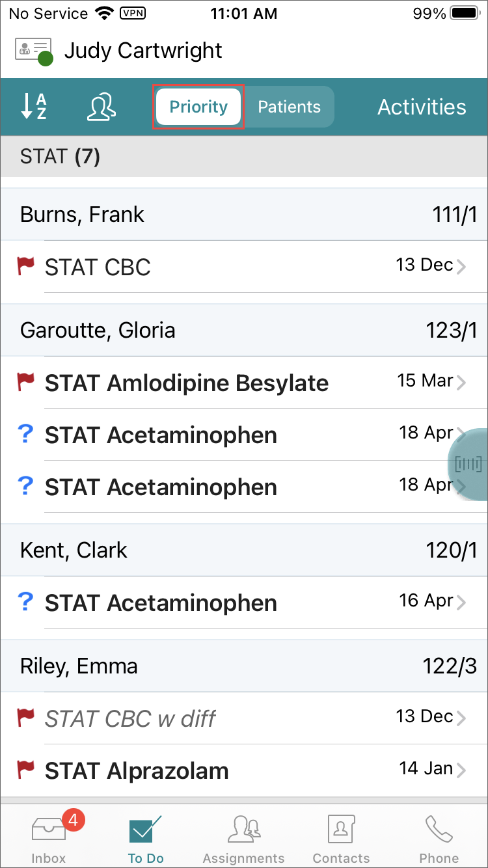Expand STAT CBC chevron for Frank Burns
488x868 pixels.
tap(461, 267)
